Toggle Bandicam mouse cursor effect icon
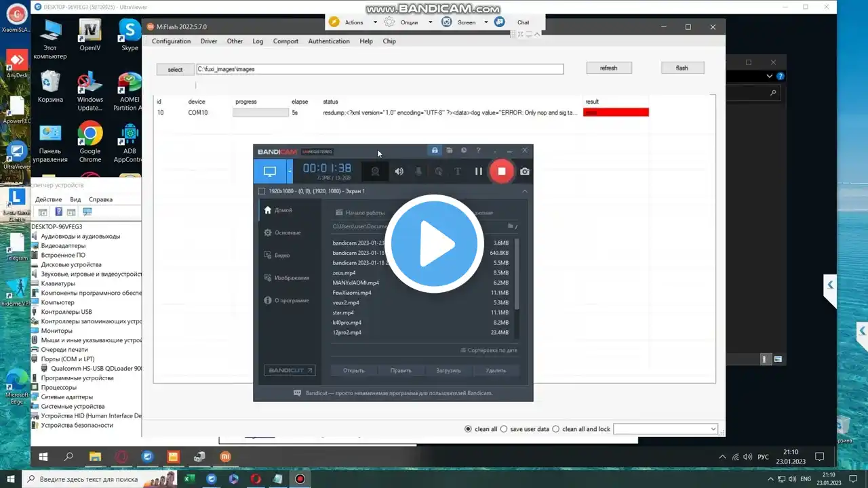The height and width of the screenshot is (488, 868). point(439,171)
